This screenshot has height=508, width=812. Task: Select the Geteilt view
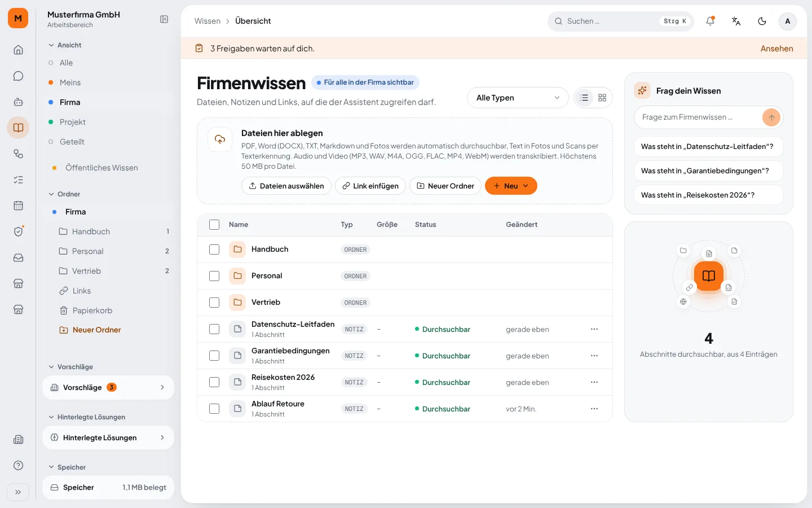[108, 142]
